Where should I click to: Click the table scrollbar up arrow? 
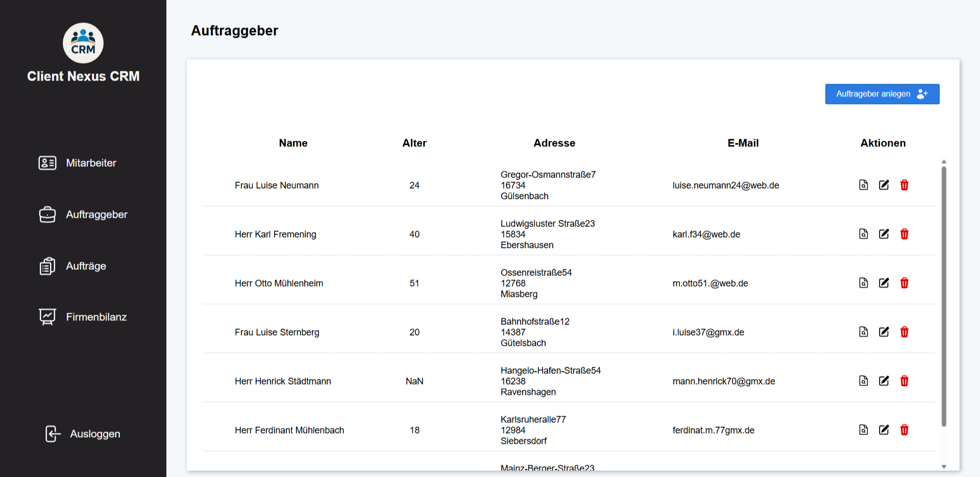(944, 162)
